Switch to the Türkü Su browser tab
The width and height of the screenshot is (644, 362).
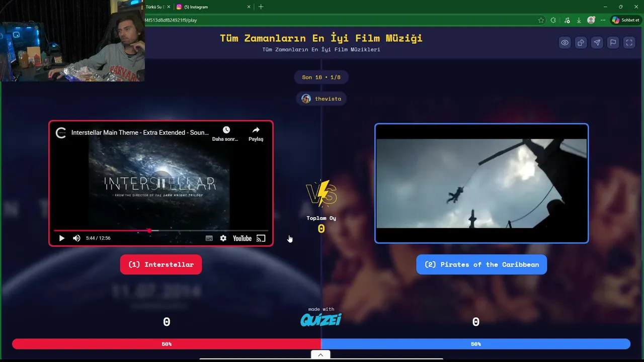[x=154, y=7]
